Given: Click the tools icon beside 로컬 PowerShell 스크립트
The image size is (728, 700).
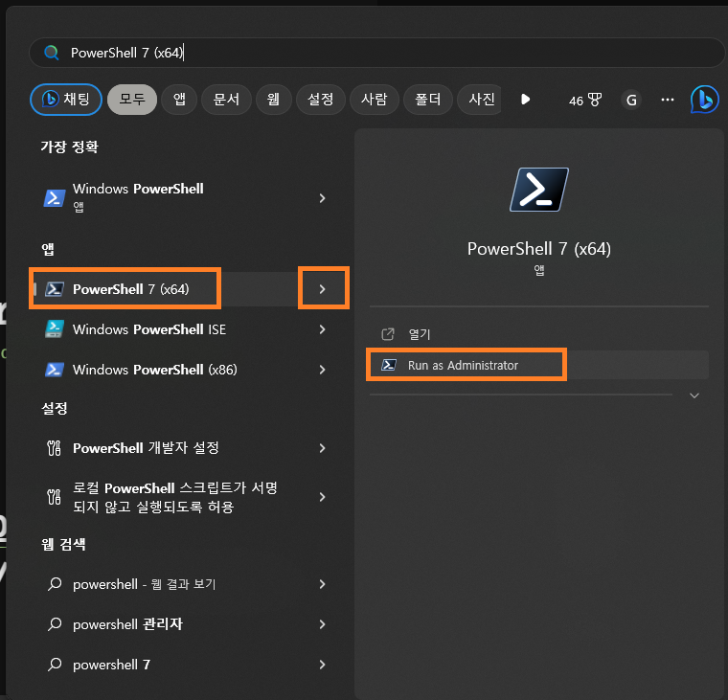Looking at the screenshot, I should (x=54, y=497).
